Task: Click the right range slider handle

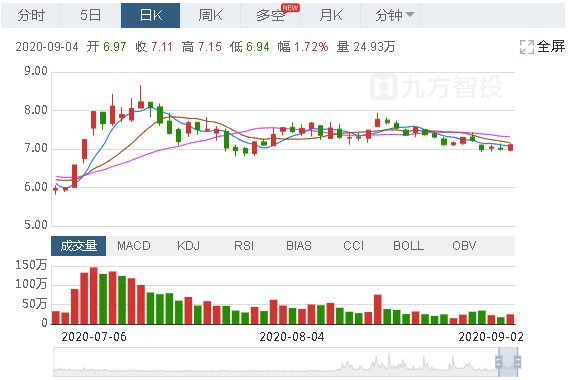Action: point(517,362)
